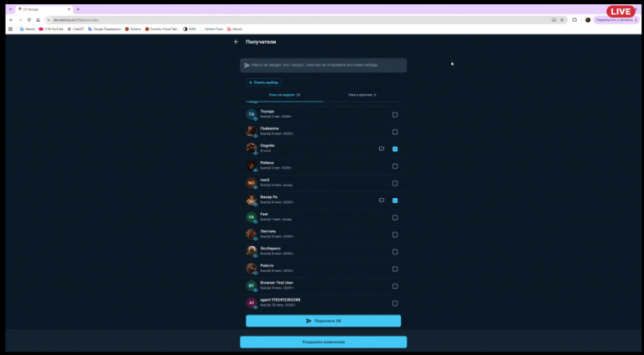
Task: Click the Получатели page heading
Action: click(261, 42)
